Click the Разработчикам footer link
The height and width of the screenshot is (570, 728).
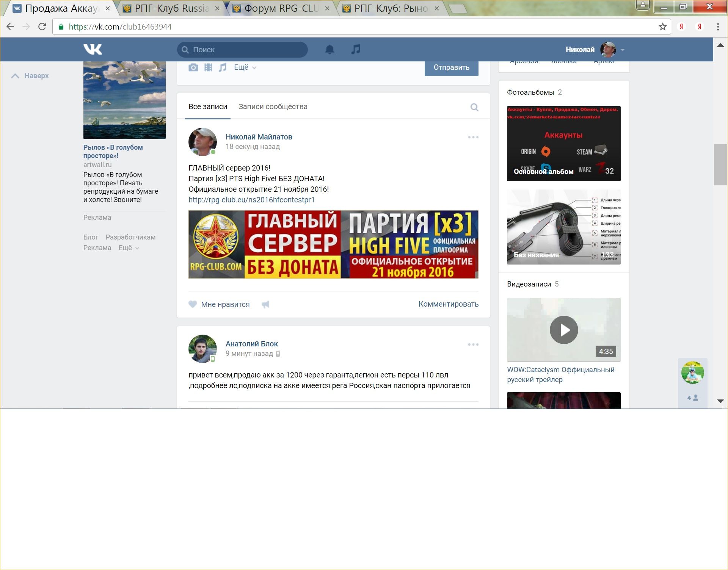pyautogui.click(x=130, y=237)
